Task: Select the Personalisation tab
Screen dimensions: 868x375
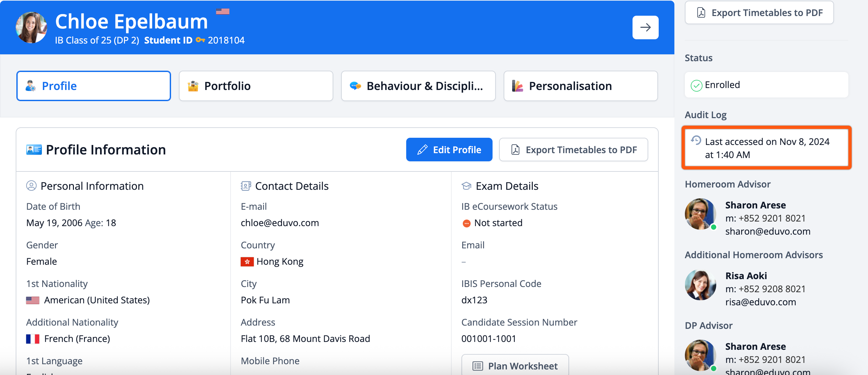Action: [x=581, y=86]
